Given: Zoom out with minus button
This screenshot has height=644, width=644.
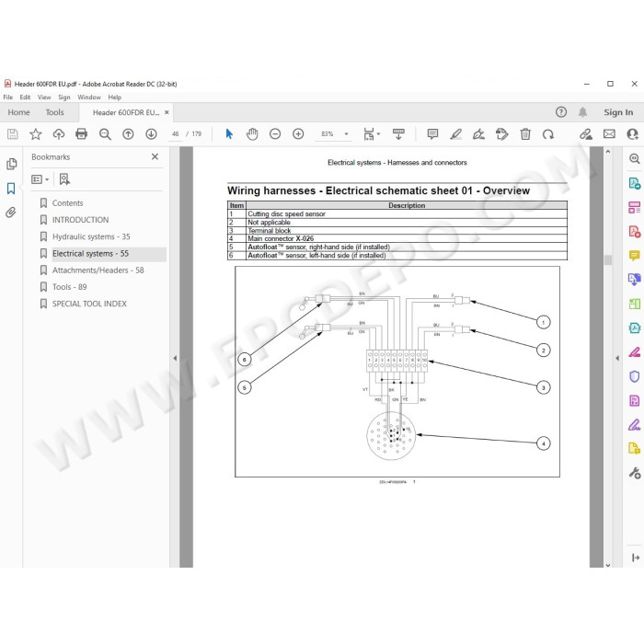Looking at the screenshot, I should point(275,134).
